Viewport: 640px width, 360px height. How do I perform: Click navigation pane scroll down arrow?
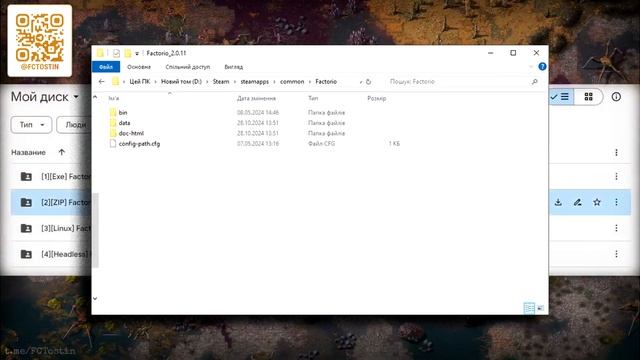click(95, 298)
